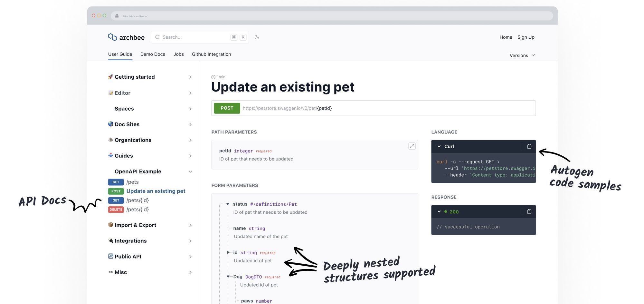
Task: Collapse the status form parameter tree
Action: [228, 204]
